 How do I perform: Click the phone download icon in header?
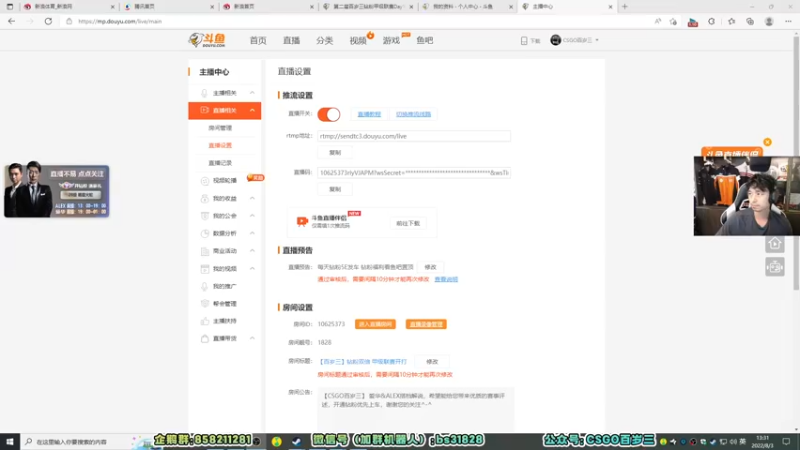(x=524, y=40)
